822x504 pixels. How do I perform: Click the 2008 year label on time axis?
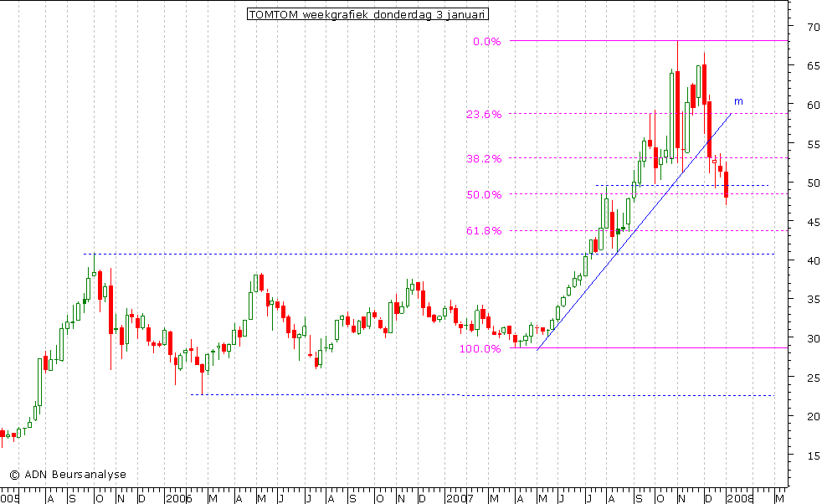point(740,498)
